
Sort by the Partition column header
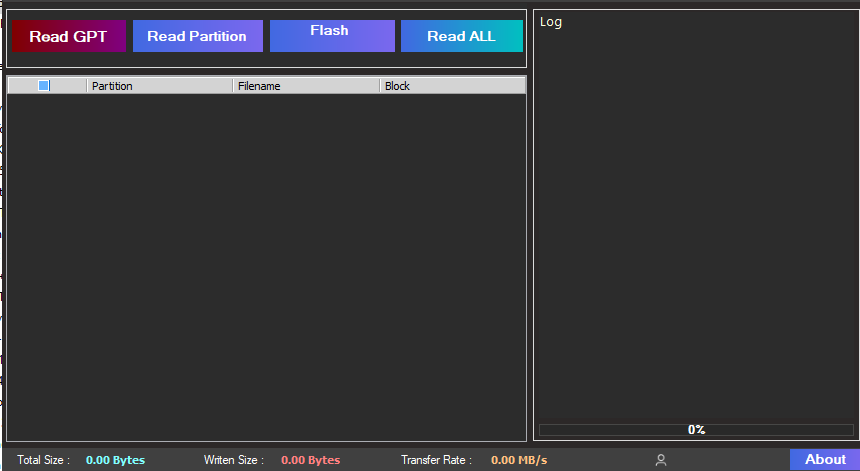click(159, 86)
